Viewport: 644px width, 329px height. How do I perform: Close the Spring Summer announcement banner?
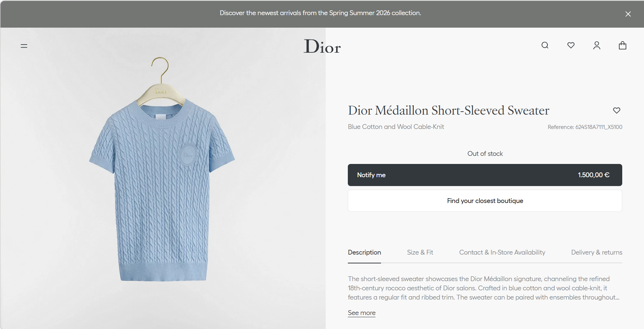click(x=628, y=14)
